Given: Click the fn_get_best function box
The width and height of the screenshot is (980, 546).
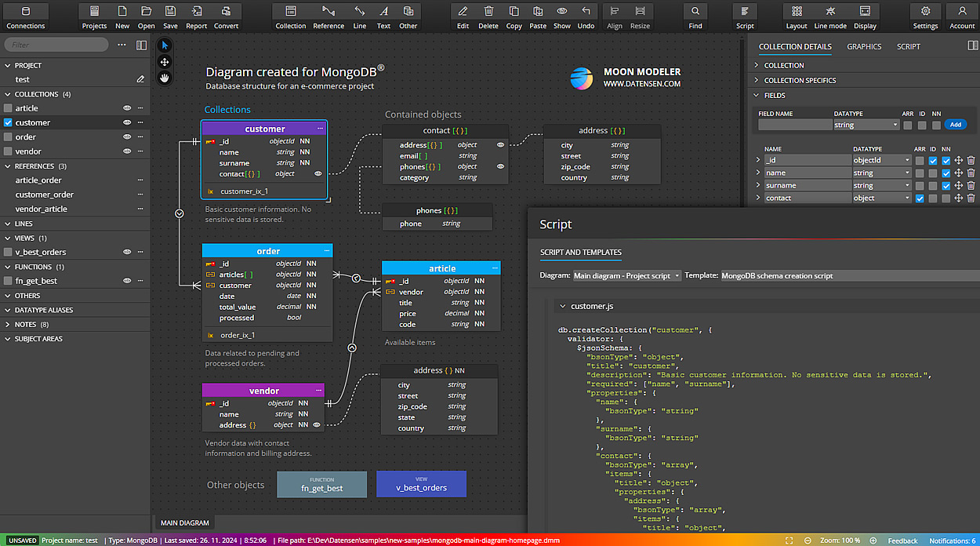Looking at the screenshot, I should click(x=321, y=484).
